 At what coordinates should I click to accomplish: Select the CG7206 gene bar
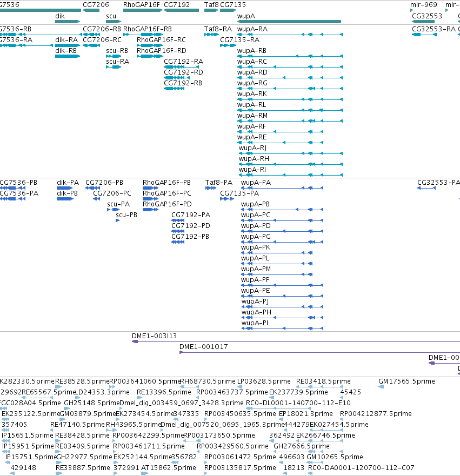pos(91,10)
